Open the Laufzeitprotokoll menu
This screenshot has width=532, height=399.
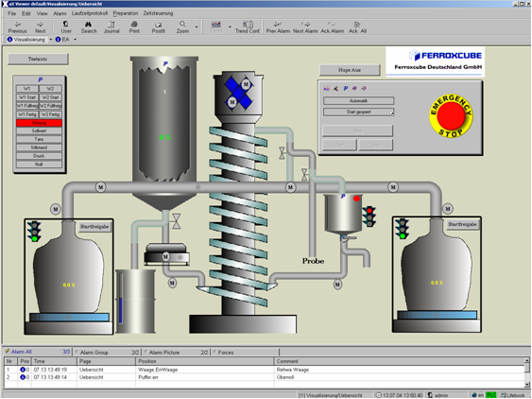pyautogui.click(x=90, y=13)
